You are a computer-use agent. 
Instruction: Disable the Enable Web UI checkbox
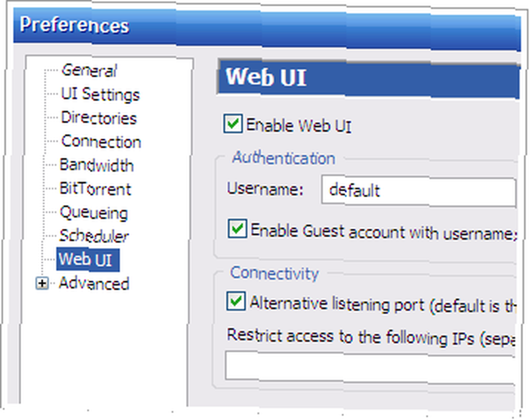click(x=233, y=123)
